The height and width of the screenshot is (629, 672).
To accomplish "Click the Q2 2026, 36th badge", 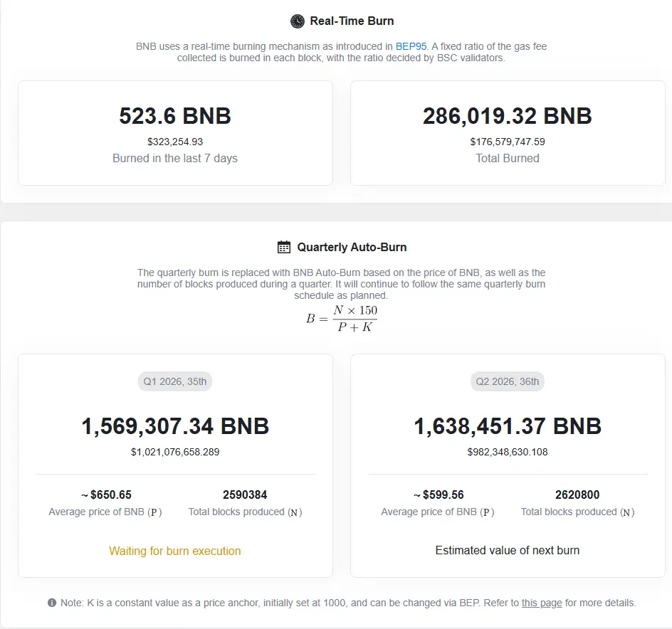I will coord(508,381).
